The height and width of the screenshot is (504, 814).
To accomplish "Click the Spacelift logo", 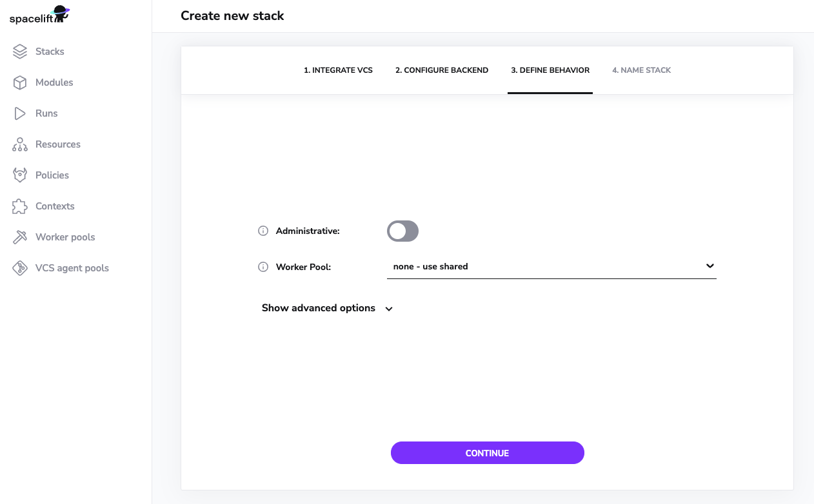I will pos(39,15).
